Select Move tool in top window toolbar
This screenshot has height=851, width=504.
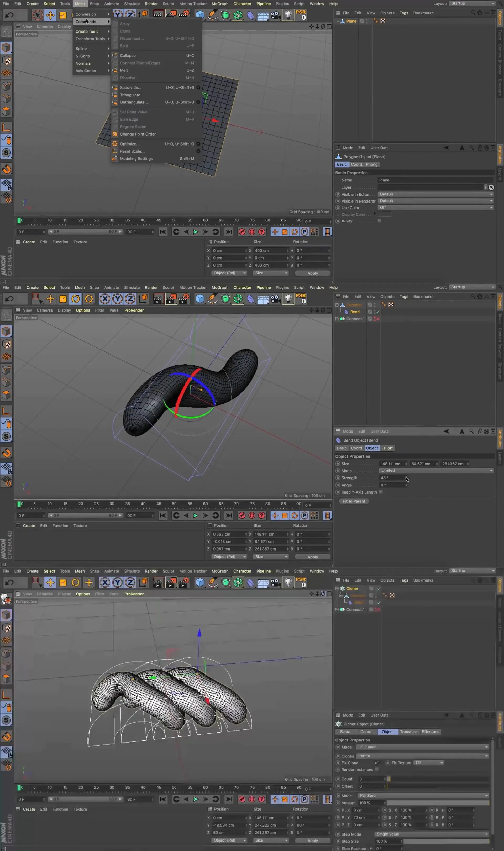[50, 15]
